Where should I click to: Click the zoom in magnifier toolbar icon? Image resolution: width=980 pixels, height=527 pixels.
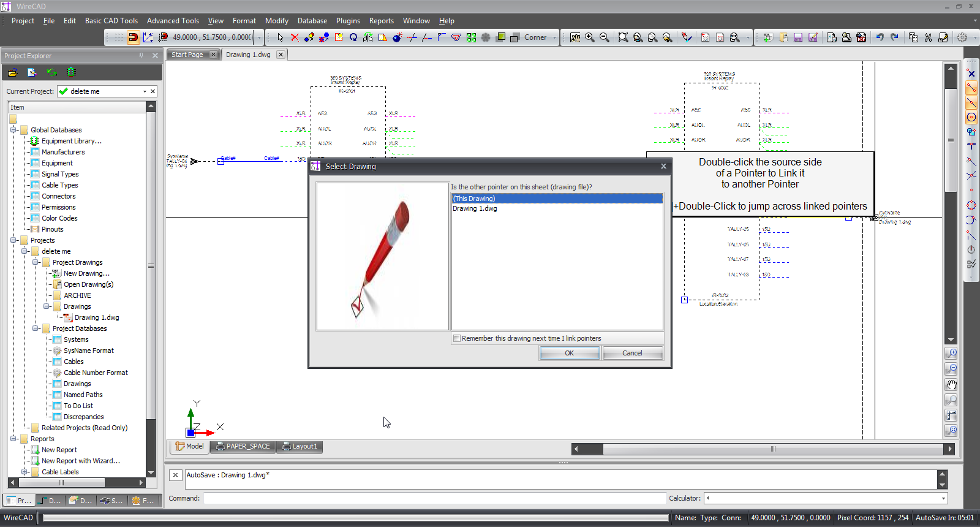pyautogui.click(x=590, y=37)
